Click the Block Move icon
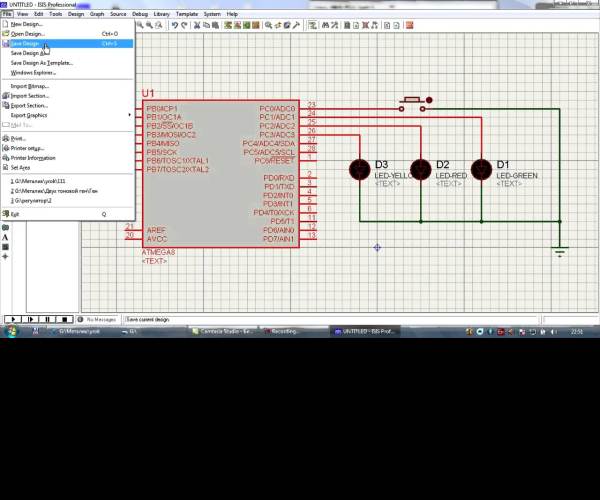The width and height of the screenshot is (600, 500). (238, 25)
